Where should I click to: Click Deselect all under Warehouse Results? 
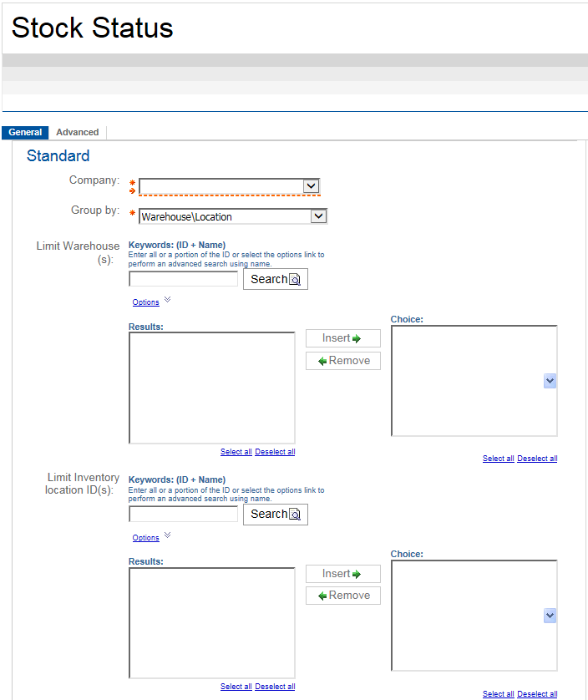(x=275, y=452)
